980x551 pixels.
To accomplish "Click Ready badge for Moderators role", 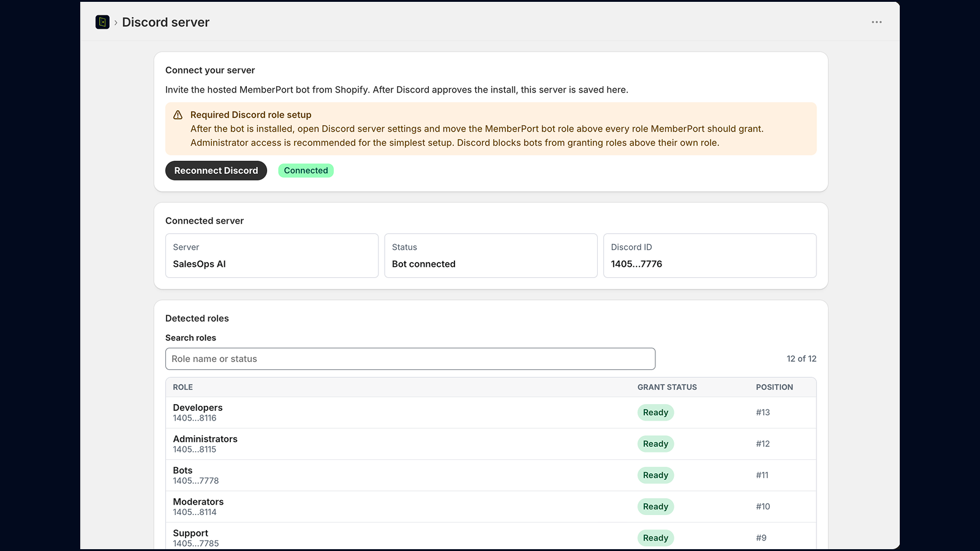I will click(655, 506).
